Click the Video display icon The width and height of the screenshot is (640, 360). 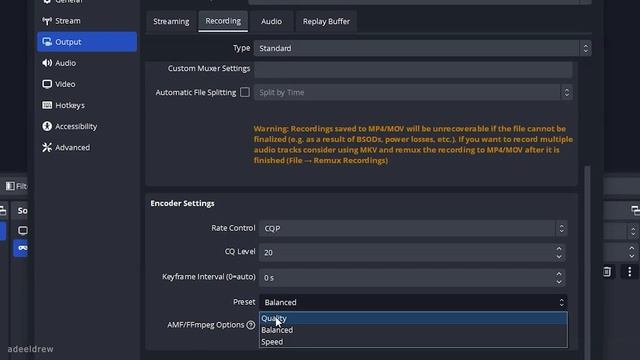click(47, 84)
